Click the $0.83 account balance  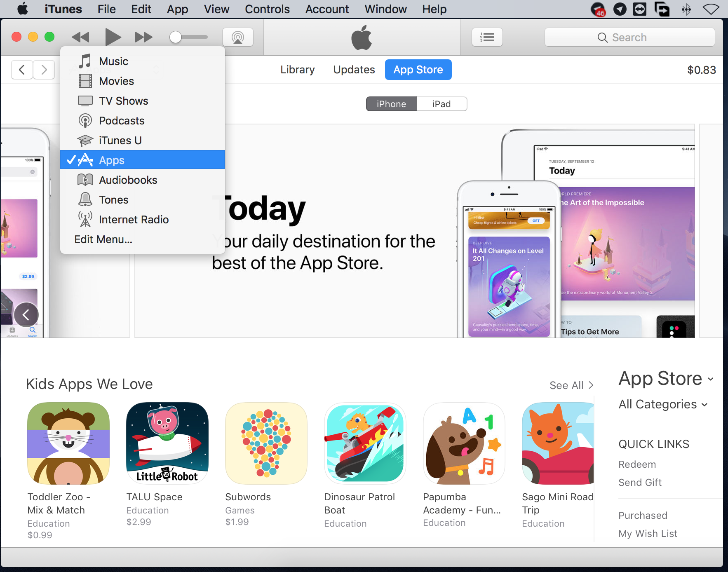[x=701, y=70]
